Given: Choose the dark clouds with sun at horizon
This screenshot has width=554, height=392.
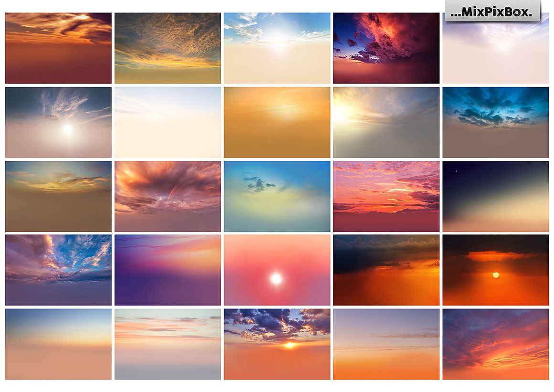Looking at the screenshot, I should click(277, 344).
